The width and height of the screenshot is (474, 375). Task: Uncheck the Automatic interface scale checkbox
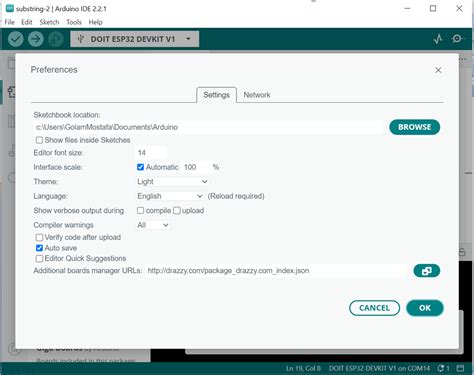140,167
